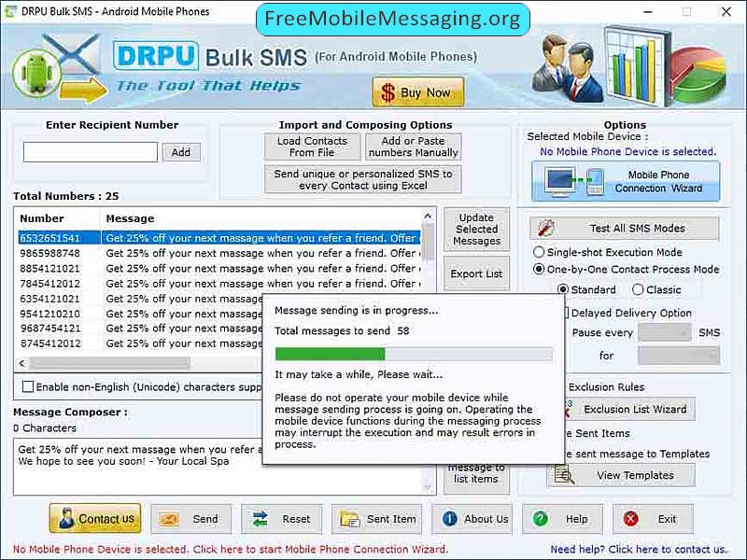The image size is (747, 560).
Task: Enable non-English (Unicode) characters support checkbox
Action: [x=28, y=386]
